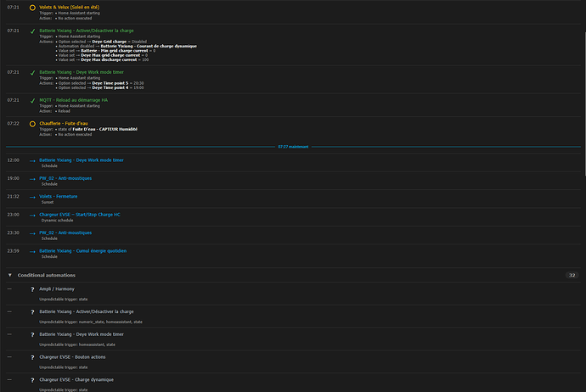Click Unpredictable trigger: numeric_state, homeassistant, state
The width and height of the screenshot is (586, 392).
pyautogui.click(x=91, y=322)
